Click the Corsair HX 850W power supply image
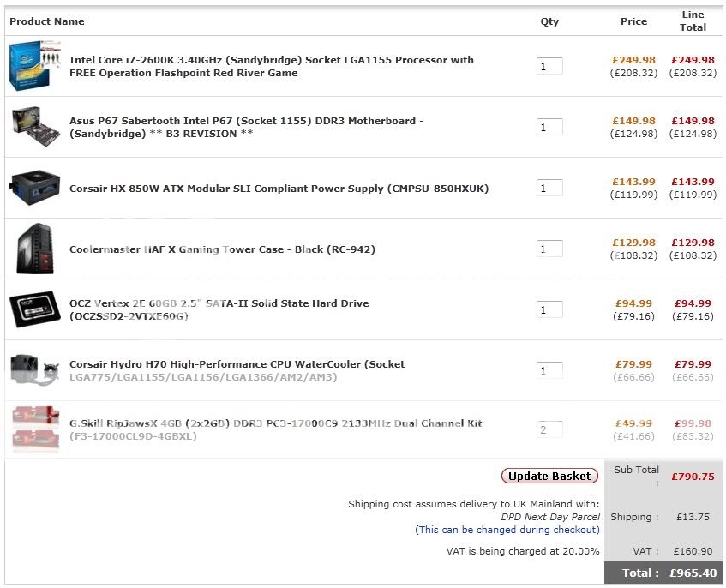Screen dimensions: 726x588 click(35, 187)
